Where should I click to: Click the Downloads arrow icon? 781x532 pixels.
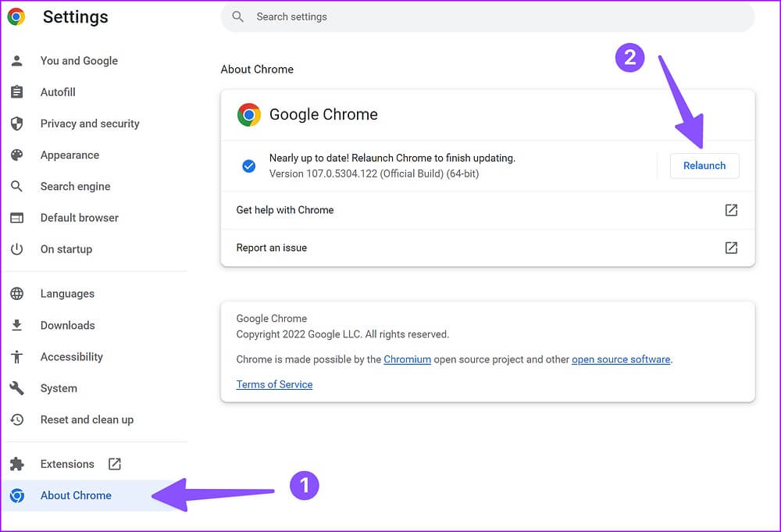(16, 325)
